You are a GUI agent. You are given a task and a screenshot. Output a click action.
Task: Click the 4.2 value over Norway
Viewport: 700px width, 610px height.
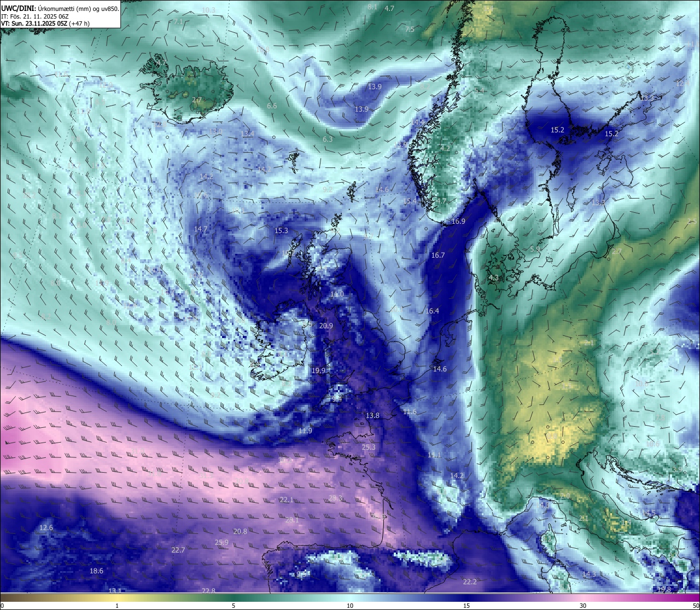tap(445, 148)
